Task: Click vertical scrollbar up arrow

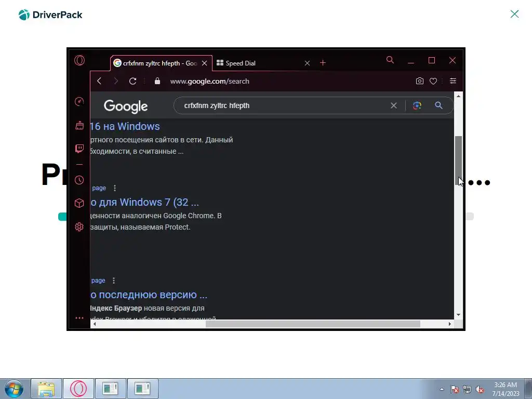Action: tap(458, 96)
